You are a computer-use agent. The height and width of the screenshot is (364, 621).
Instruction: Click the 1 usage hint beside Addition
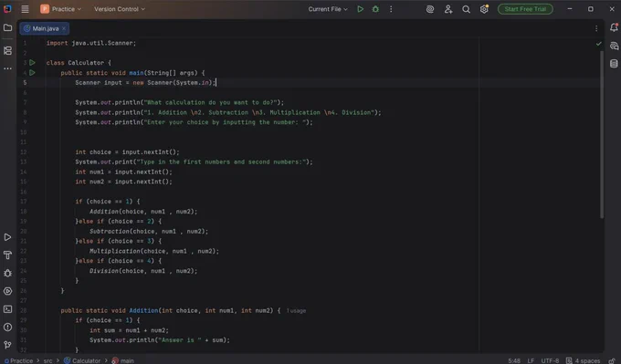pos(296,311)
